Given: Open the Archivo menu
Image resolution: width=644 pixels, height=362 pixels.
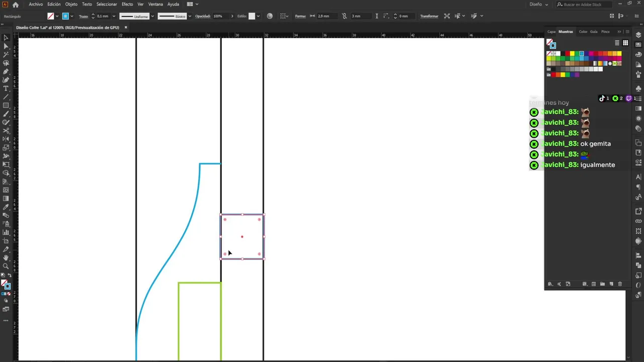Looking at the screenshot, I should (36, 4).
